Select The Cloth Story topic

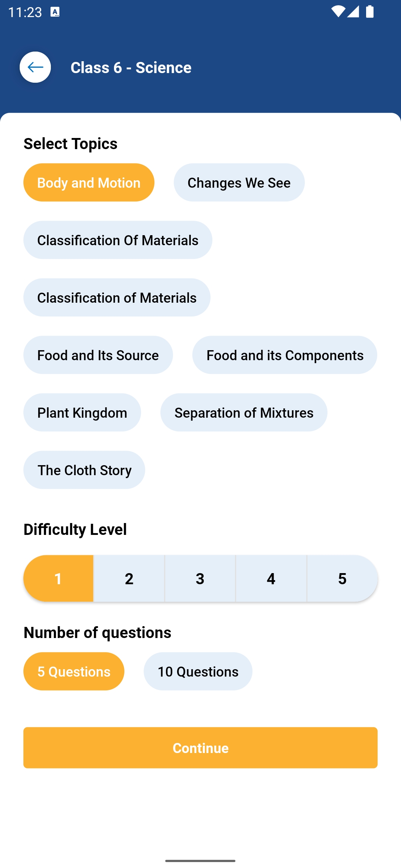pyautogui.click(x=84, y=470)
